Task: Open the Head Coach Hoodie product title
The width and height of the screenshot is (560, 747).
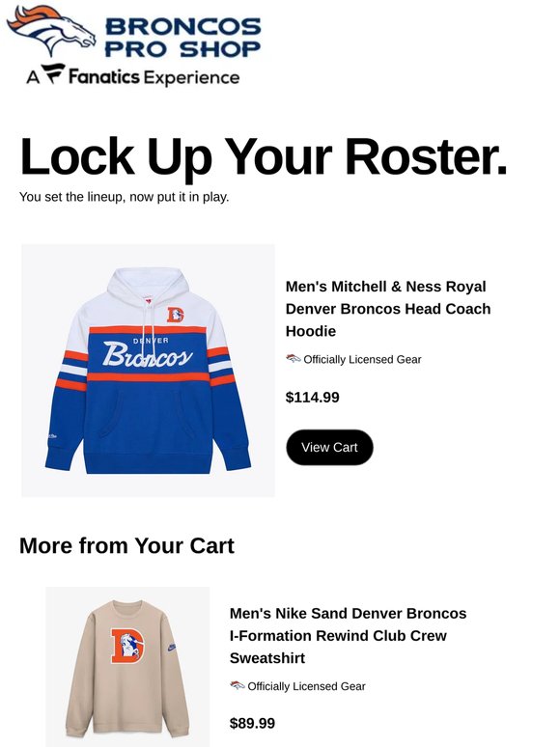Action: click(x=388, y=309)
